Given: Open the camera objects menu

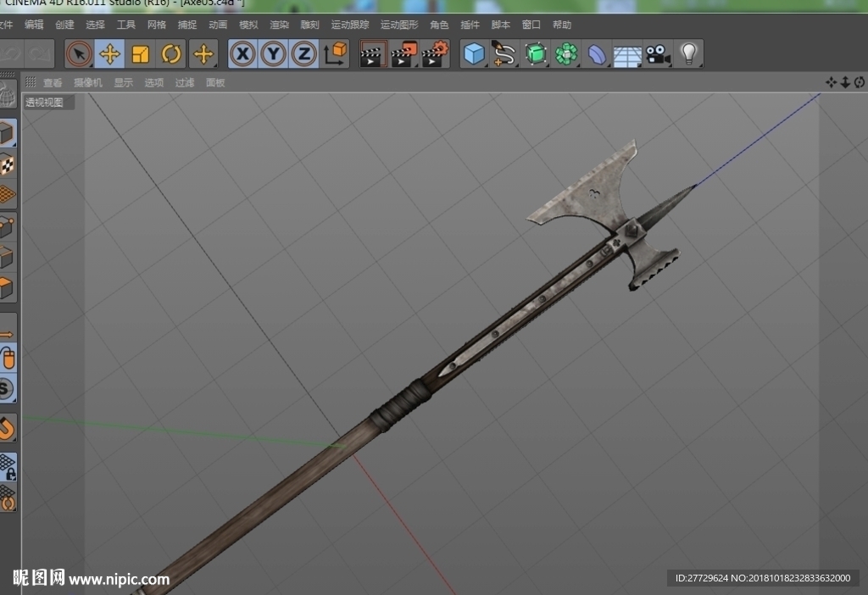Looking at the screenshot, I should click(658, 54).
